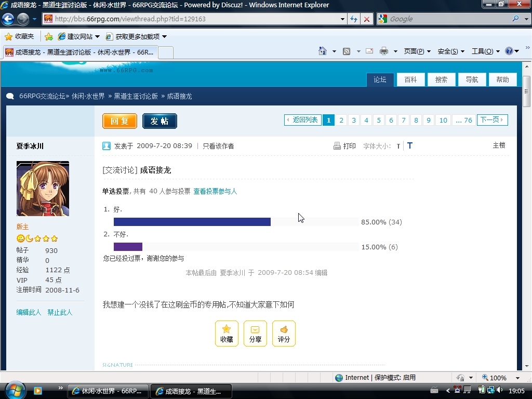Click the blue 发帖 button
The image size is (532, 399).
(159, 121)
